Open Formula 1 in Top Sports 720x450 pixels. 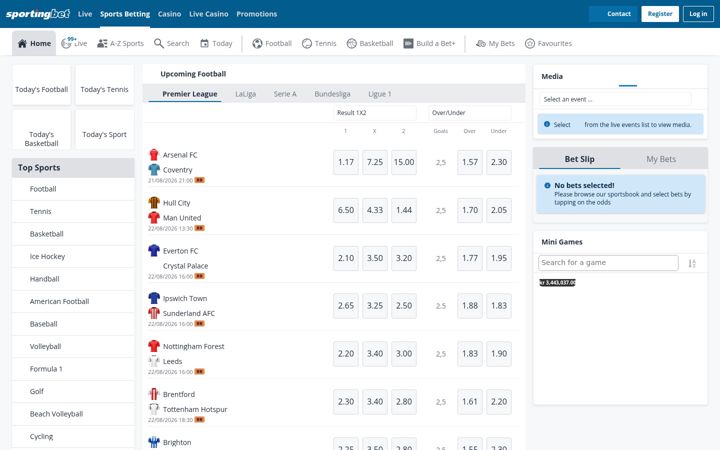coord(73,369)
